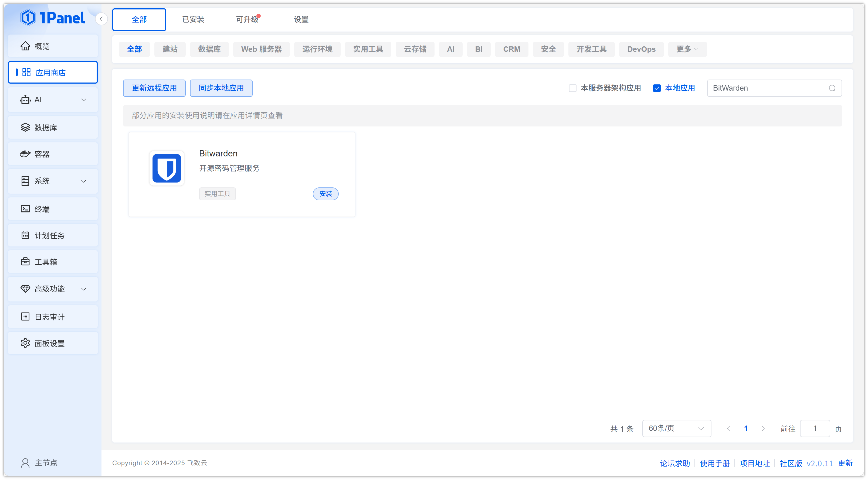Expand the AI sidebar submenu
This screenshot has width=868, height=480.
(x=84, y=100)
